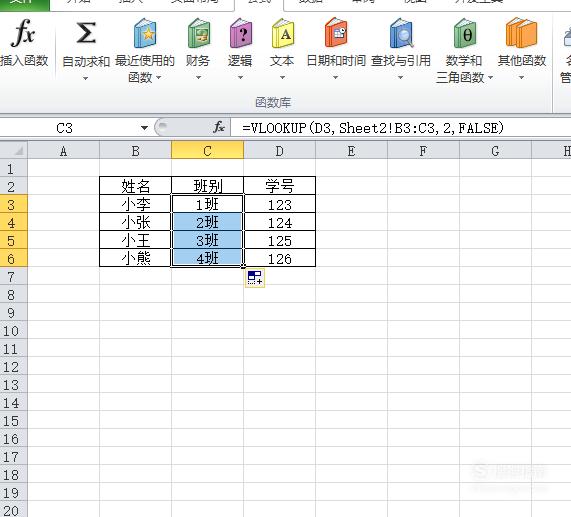Select the cell with number 124
The height and width of the screenshot is (517, 571).
pos(279,222)
